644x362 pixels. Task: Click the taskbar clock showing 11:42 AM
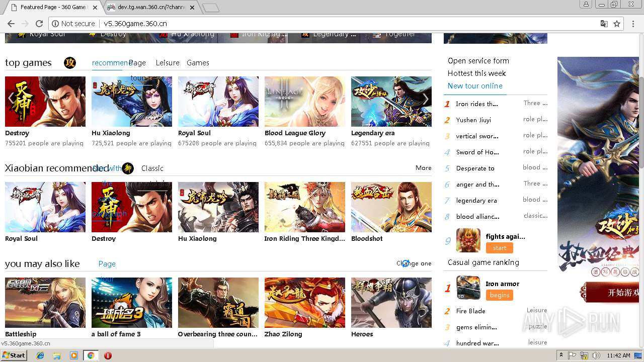618,355
